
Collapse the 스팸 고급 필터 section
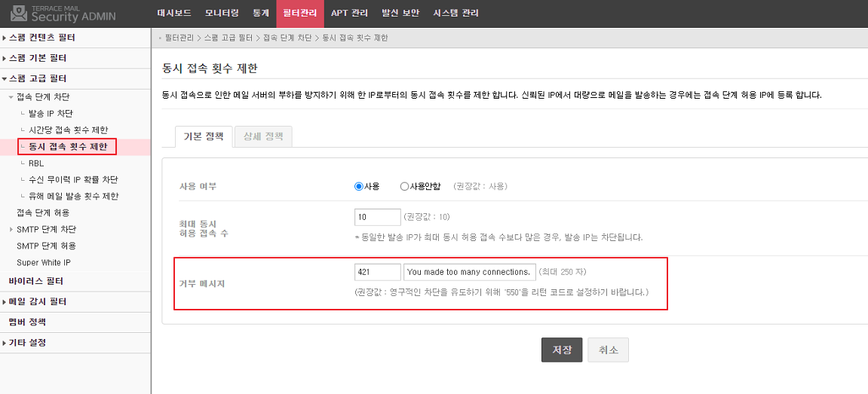pyautogui.click(x=38, y=78)
